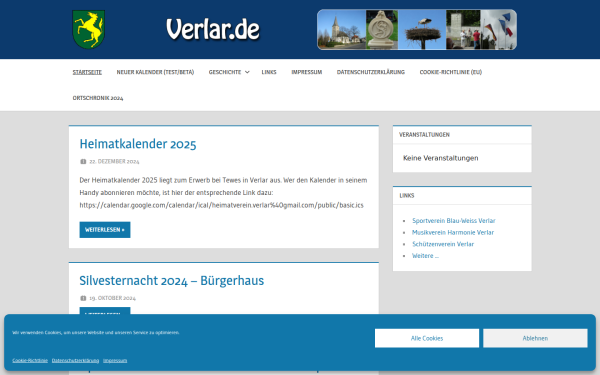Open the Ortschronik 2024 menu item
Viewport: 600px width, 375px height.
click(x=98, y=98)
